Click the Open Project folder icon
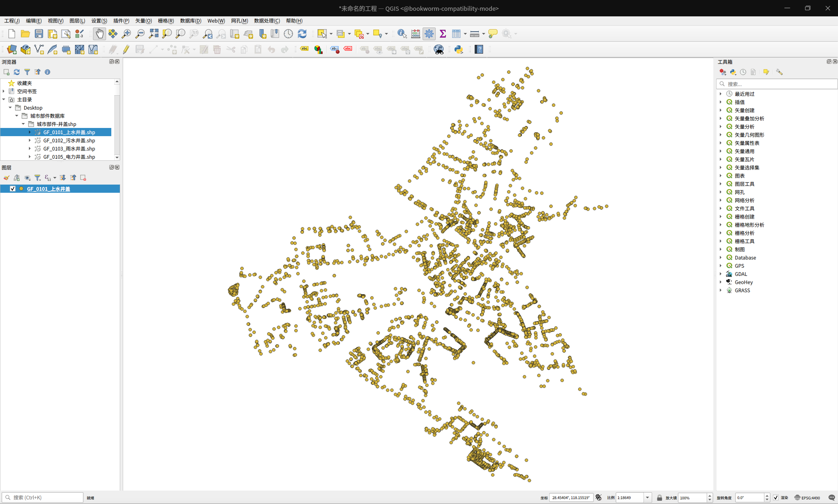This screenshot has width=838, height=504. (x=25, y=34)
